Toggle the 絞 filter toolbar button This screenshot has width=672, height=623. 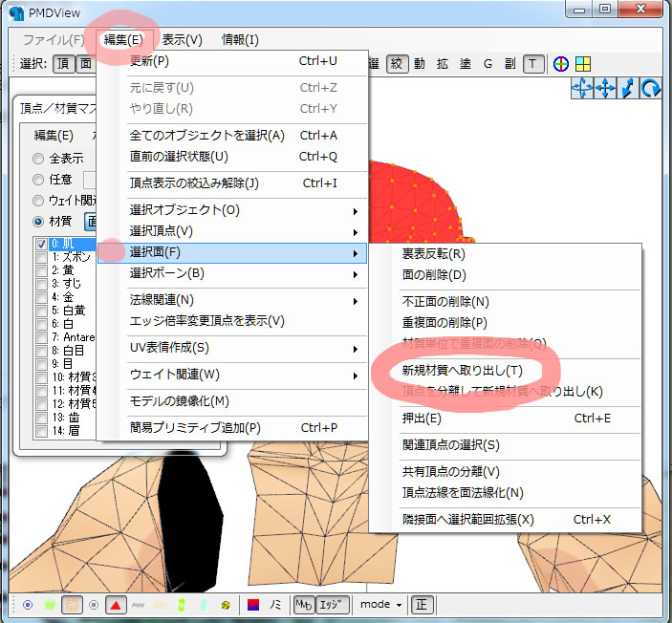click(397, 64)
